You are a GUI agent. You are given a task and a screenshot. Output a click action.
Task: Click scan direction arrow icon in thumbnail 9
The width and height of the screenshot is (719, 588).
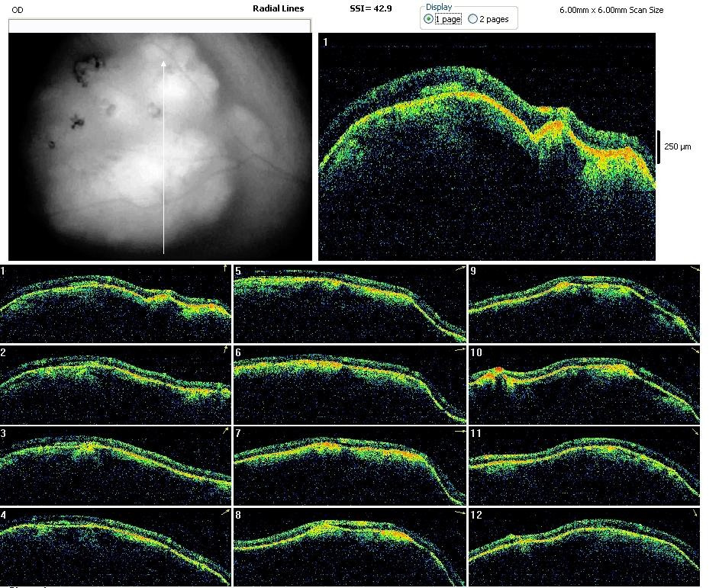click(x=693, y=269)
